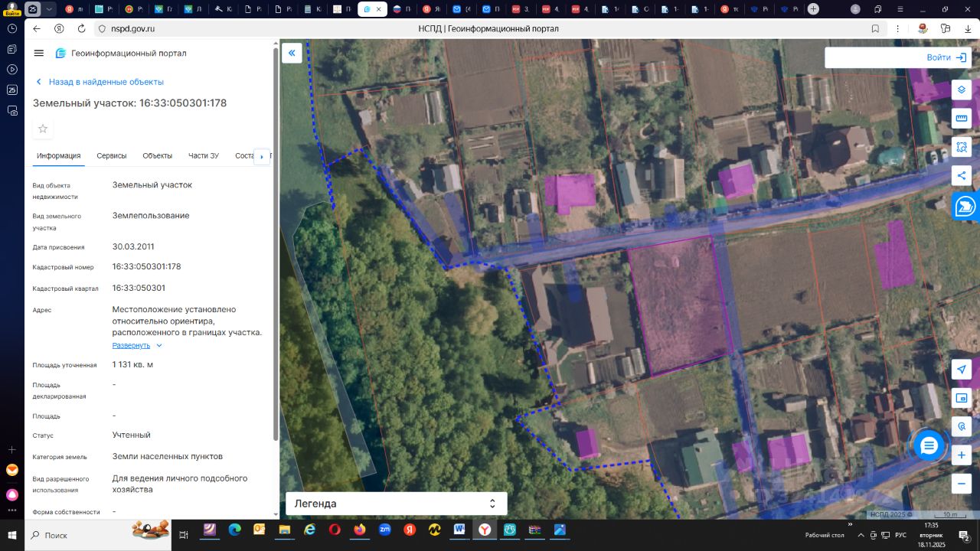Zoom in the map with plus
Viewport: 980px width, 551px height.
[962, 455]
